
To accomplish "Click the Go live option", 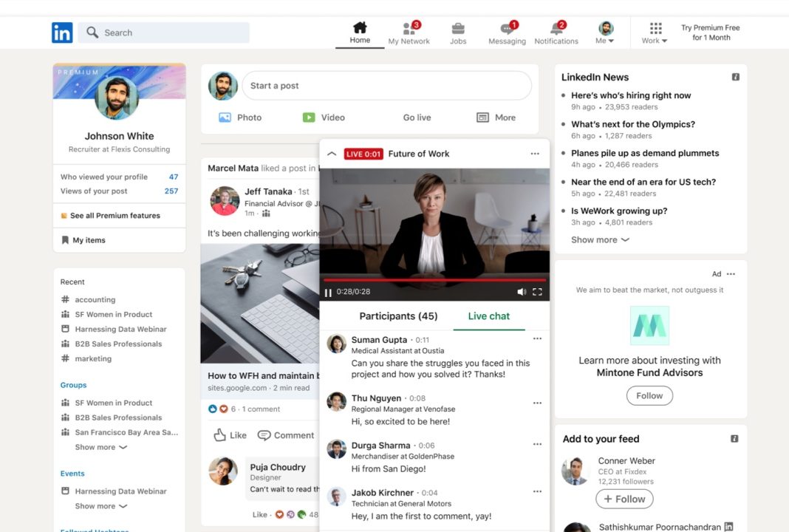I will pyautogui.click(x=417, y=117).
